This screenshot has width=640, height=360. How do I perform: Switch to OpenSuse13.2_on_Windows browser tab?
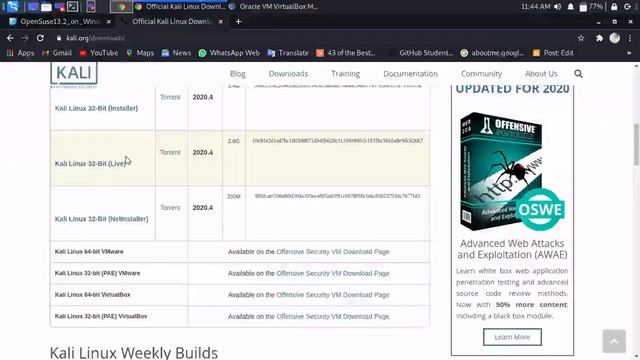click(60, 22)
